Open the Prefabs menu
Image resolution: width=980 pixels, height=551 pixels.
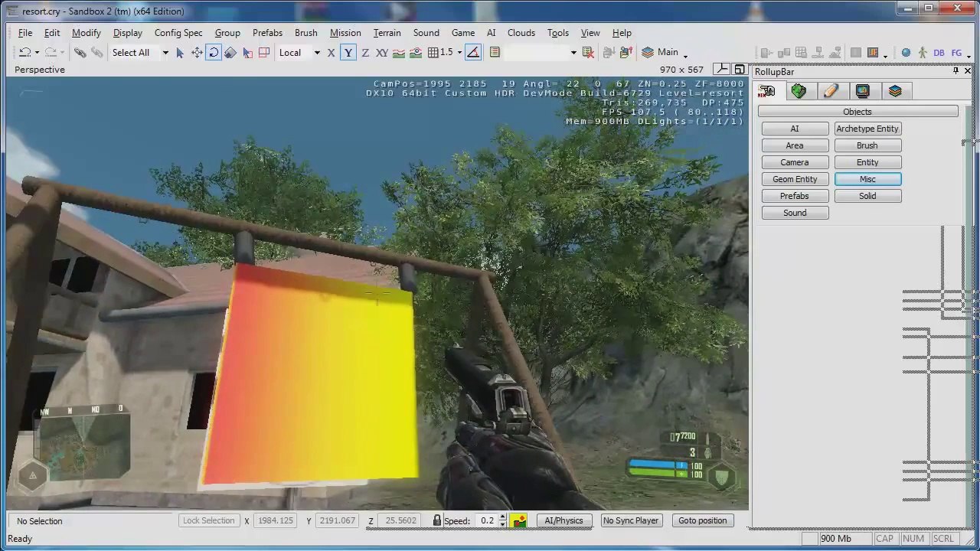pos(267,33)
